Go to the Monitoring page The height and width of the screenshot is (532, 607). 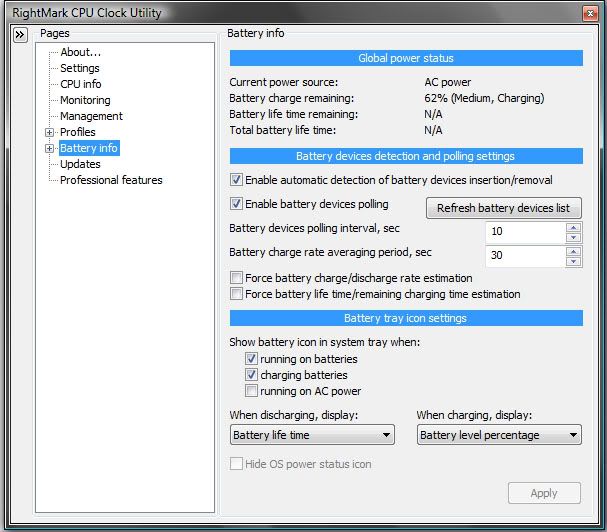[85, 100]
